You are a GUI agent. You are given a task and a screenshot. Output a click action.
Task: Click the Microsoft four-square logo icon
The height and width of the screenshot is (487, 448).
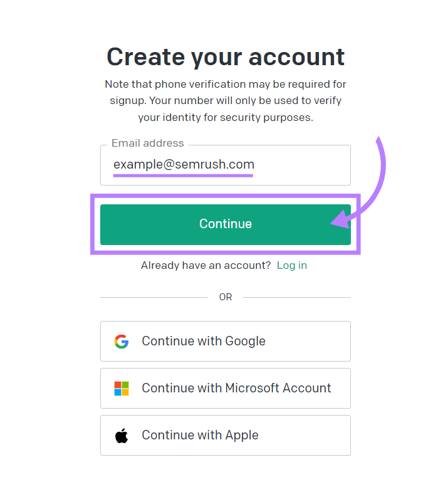pos(122,389)
